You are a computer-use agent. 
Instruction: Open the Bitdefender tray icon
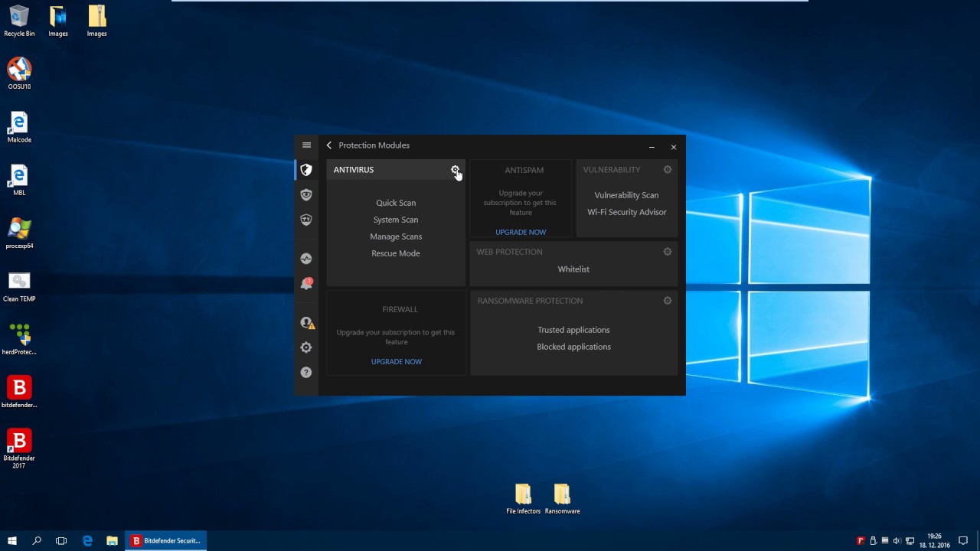(x=861, y=540)
